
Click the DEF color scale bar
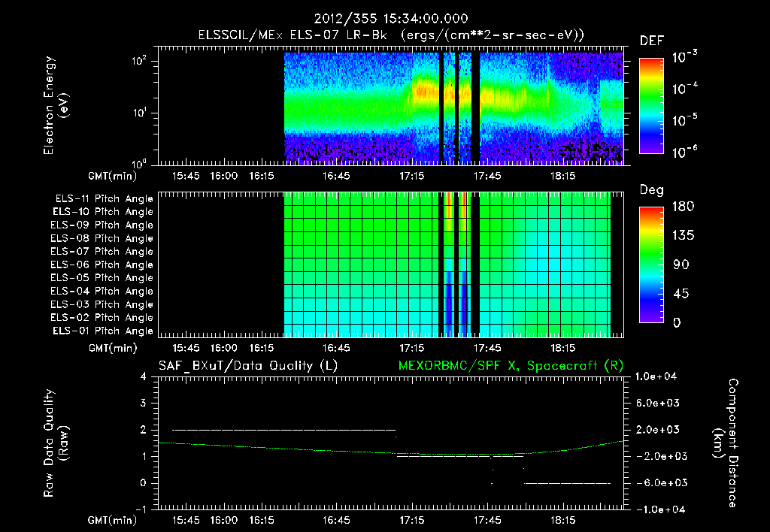651,105
